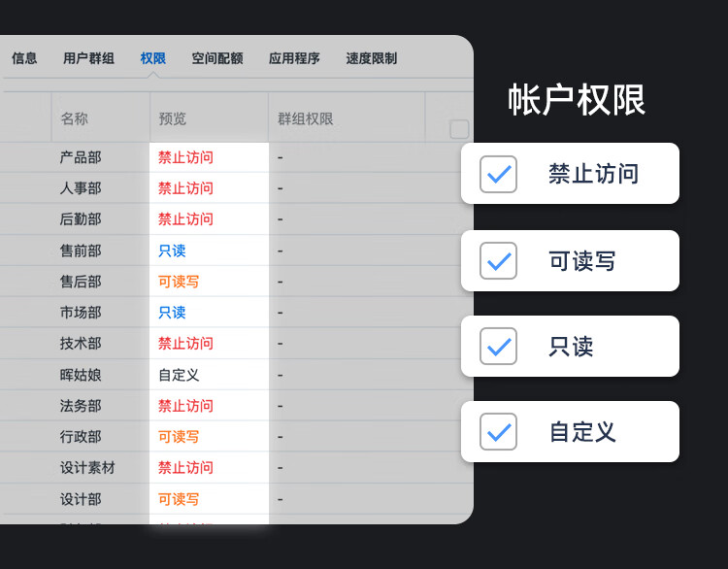The image size is (728, 569).
Task: Switch to the 速度限制 tab
Action: [371, 58]
